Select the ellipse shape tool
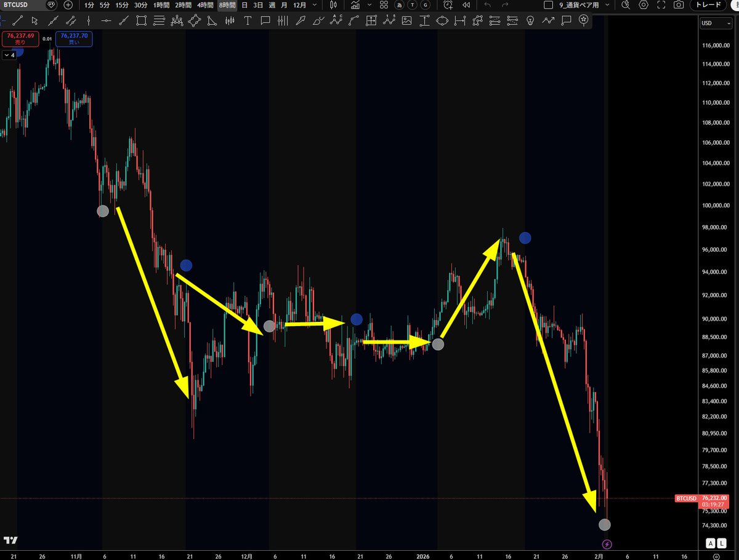 442,21
